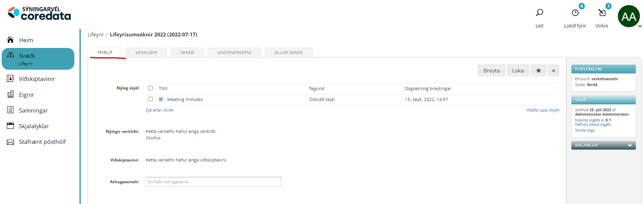Click the star favorite button
The image size is (644, 204).
coord(538,70)
